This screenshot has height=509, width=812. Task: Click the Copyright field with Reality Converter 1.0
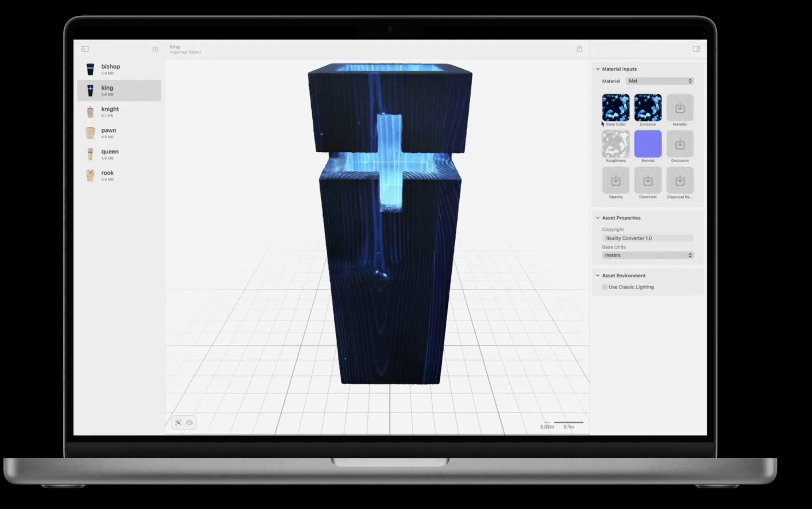[x=647, y=238]
